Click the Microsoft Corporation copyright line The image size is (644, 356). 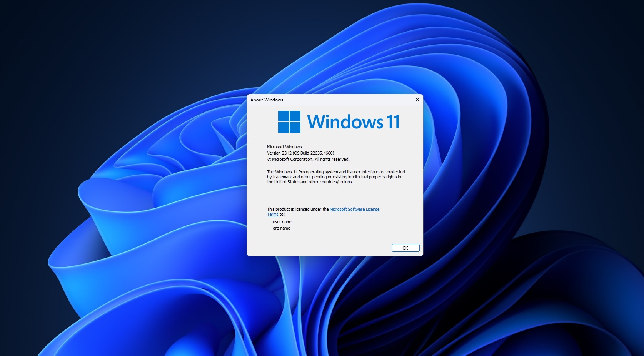309,159
